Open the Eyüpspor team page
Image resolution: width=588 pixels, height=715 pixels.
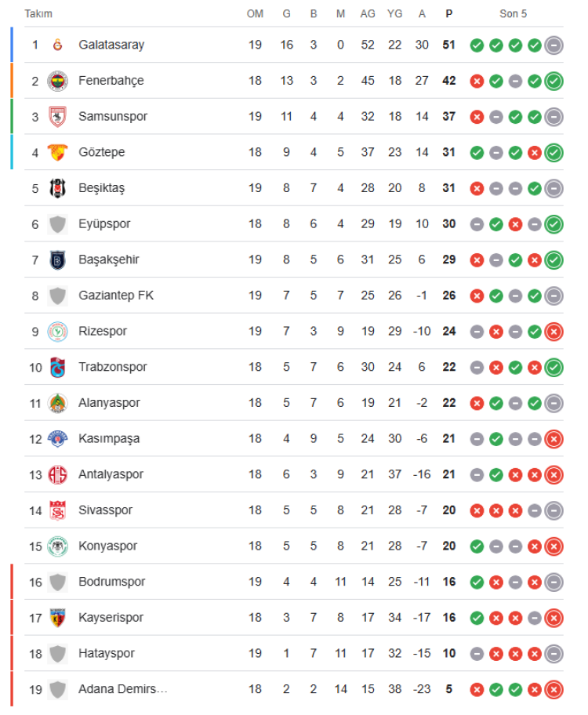(104, 224)
